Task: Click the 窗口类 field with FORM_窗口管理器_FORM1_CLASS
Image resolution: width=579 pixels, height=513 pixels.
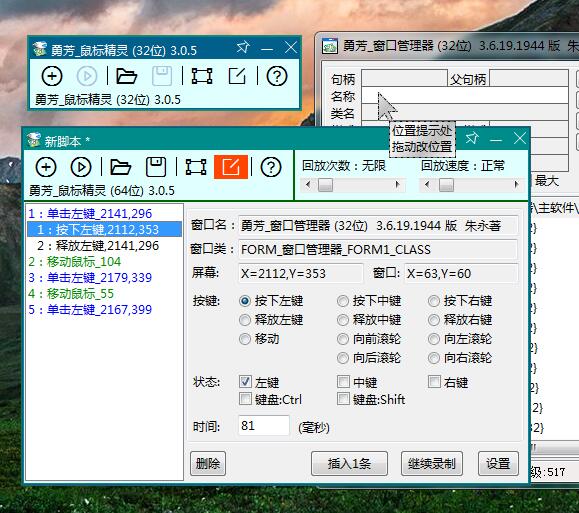Action: (x=378, y=250)
